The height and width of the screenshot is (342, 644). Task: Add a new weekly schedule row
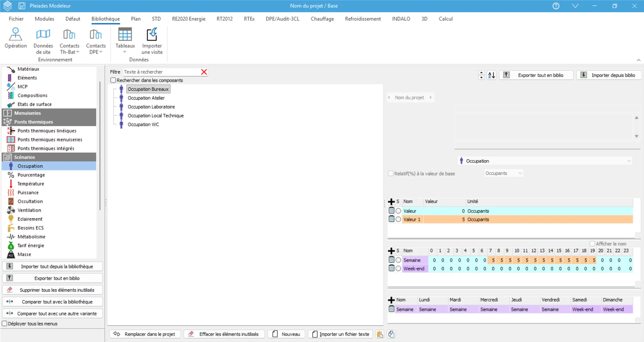coord(391,300)
